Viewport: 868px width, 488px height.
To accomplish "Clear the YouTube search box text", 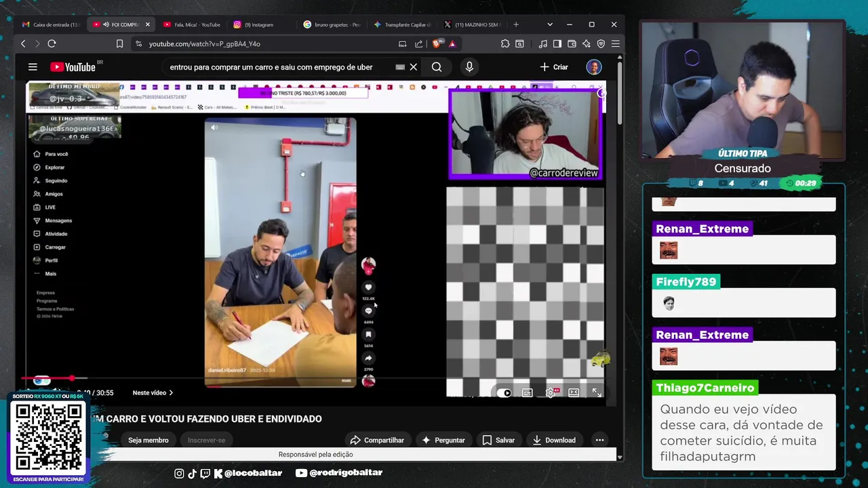I will pyautogui.click(x=413, y=67).
